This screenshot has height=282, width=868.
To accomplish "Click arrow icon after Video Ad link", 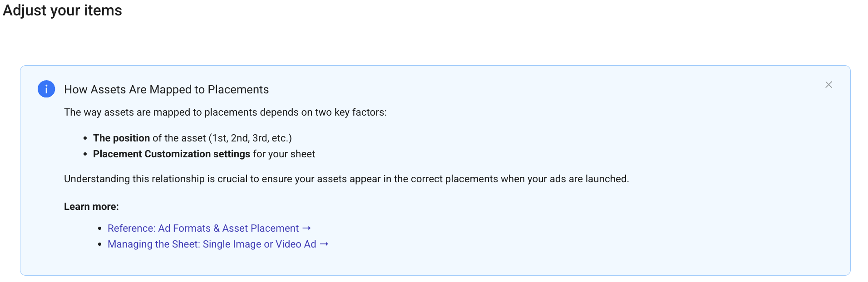I will pos(324,244).
